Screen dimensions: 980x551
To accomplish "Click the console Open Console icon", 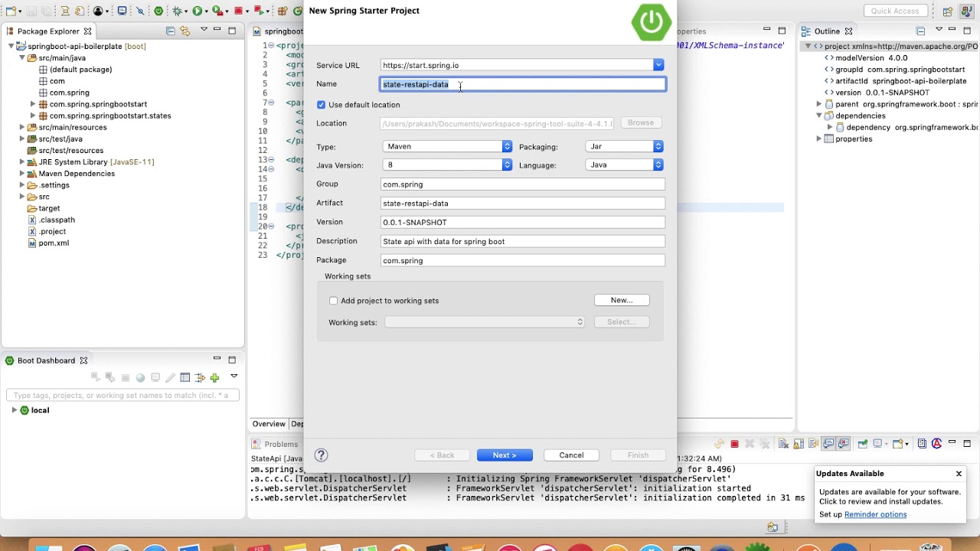I will coord(899,444).
